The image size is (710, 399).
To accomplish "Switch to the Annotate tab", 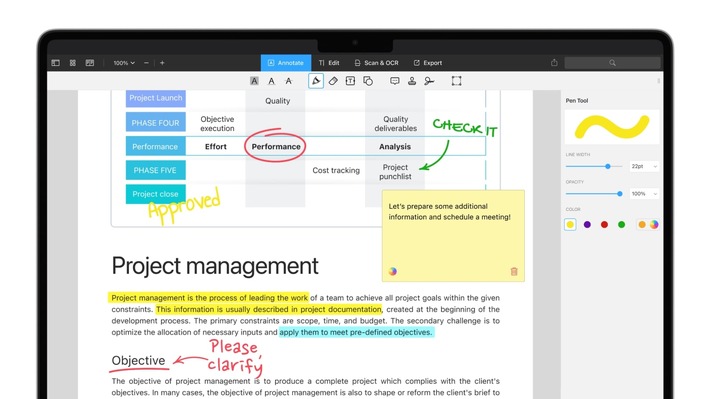I will [x=286, y=63].
